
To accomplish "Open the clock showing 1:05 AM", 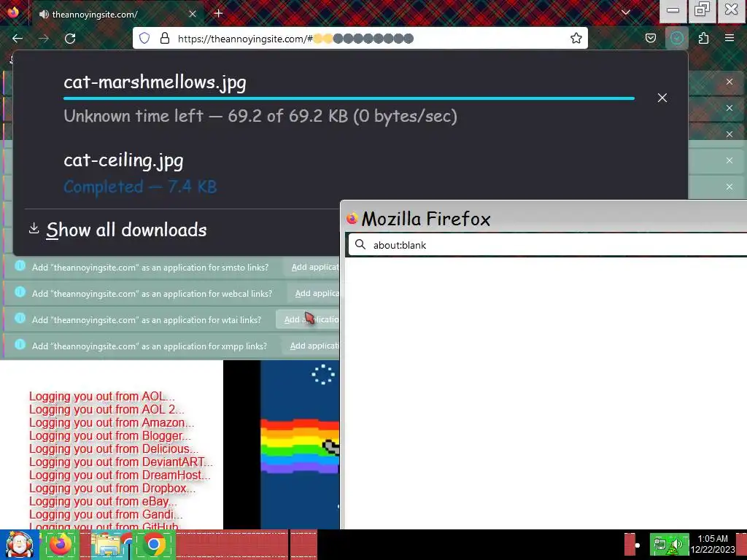I will click(713, 544).
